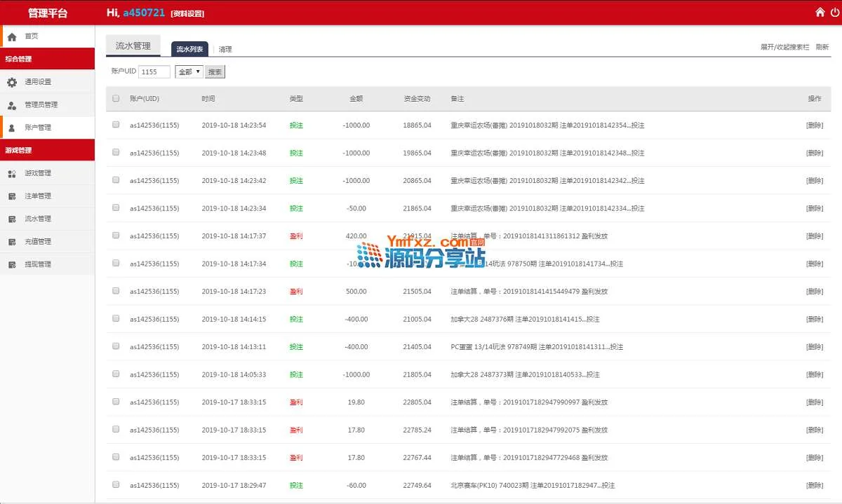Click the icon beside 游戏管理 menu entry
The width and height of the screenshot is (842, 504).
(x=12, y=173)
